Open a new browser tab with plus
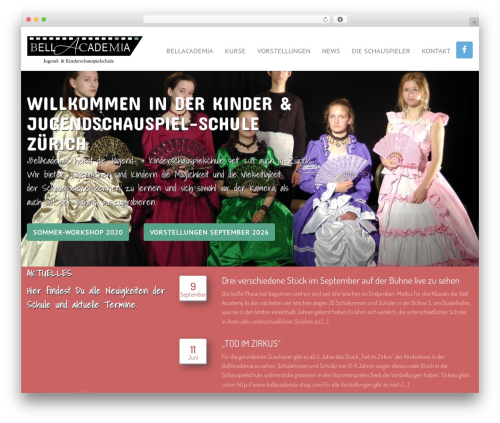Screen dimensions: 500x423 pos(474,22)
